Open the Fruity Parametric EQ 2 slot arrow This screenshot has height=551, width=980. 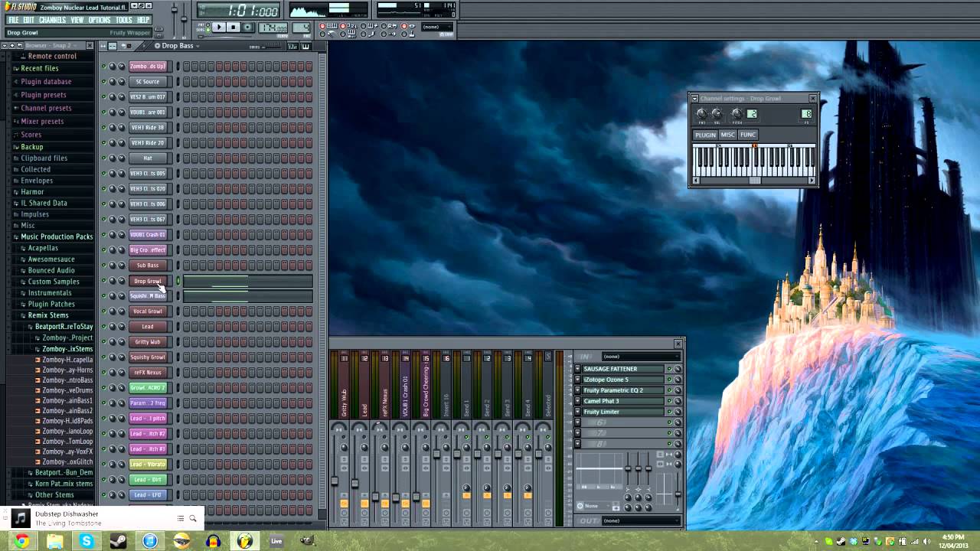tap(578, 390)
